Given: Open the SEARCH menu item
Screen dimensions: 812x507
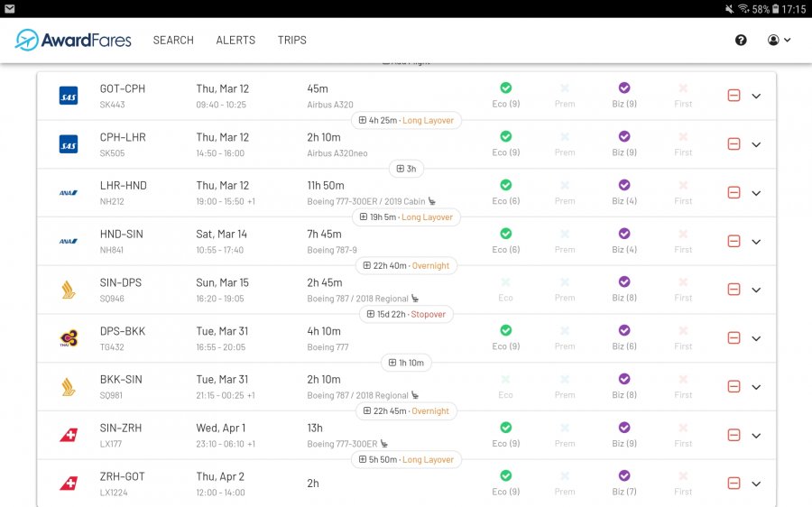Looking at the screenshot, I should coord(173,41).
